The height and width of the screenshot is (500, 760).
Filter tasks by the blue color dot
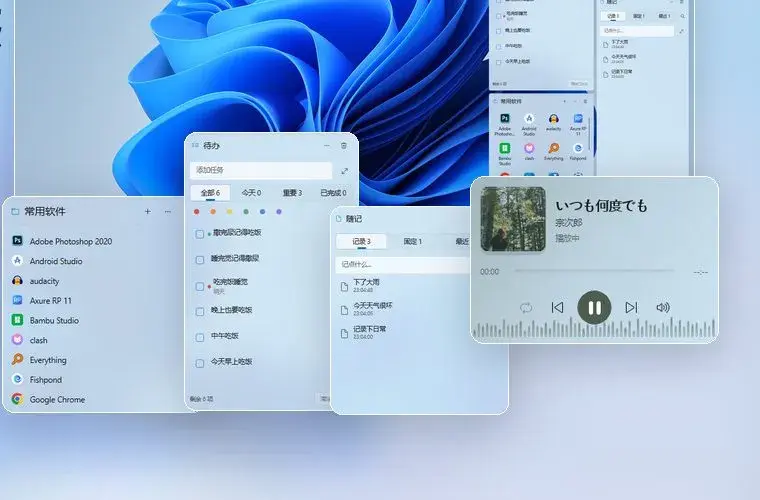(x=262, y=212)
